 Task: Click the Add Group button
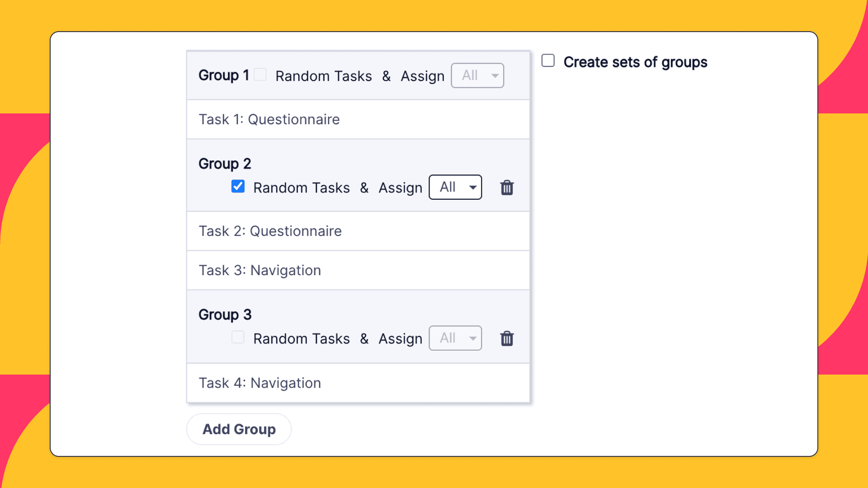pos(239,429)
